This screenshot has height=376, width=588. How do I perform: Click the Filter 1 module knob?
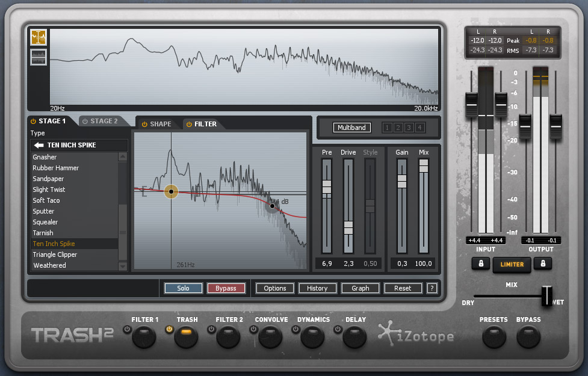[x=143, y=337]
